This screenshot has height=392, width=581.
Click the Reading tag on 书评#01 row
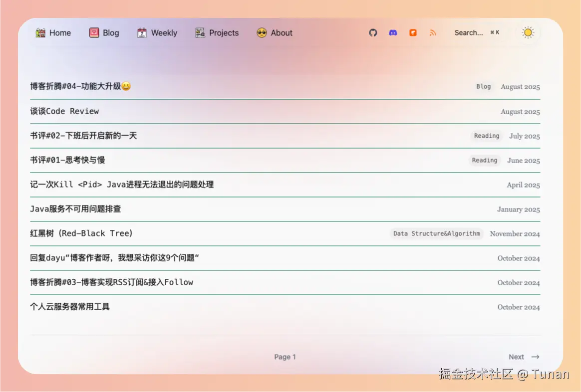(485, 160)
